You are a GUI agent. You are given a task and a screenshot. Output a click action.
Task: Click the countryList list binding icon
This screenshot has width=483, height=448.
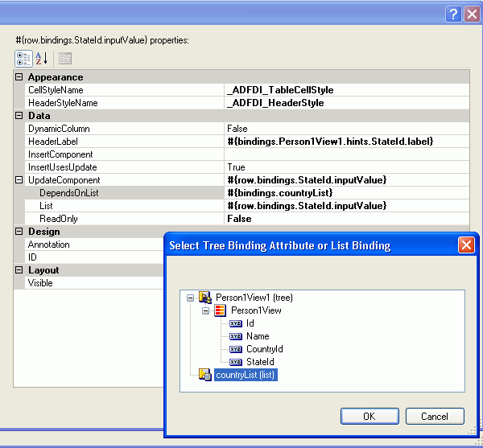pyautogui.click(x=204, y=375)
